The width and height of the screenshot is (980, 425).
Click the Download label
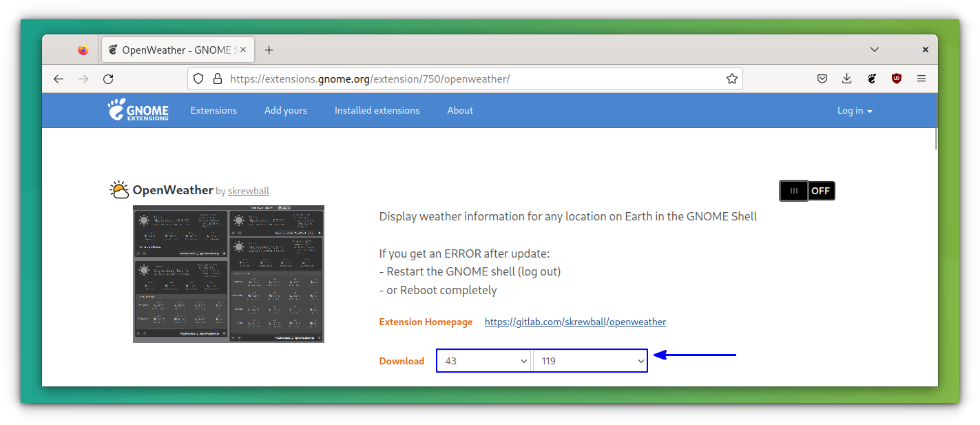click(402, 361)
